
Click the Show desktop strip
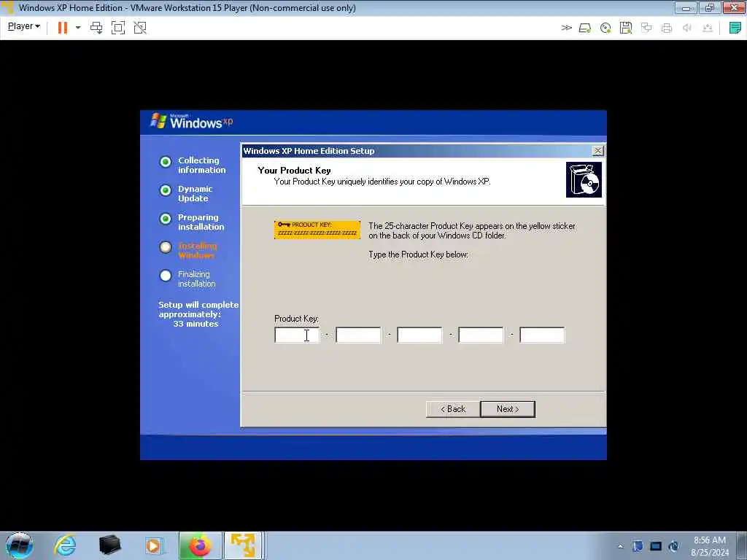coord(742,545)
